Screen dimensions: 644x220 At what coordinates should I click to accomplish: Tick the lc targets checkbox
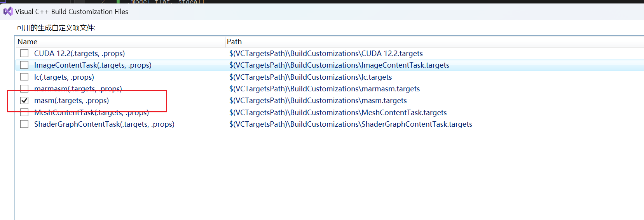tap(24, 77)
